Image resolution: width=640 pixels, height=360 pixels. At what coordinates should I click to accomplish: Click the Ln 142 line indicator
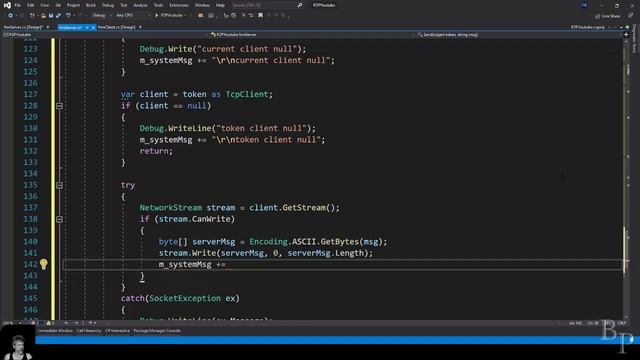click(x=576, y=323)
